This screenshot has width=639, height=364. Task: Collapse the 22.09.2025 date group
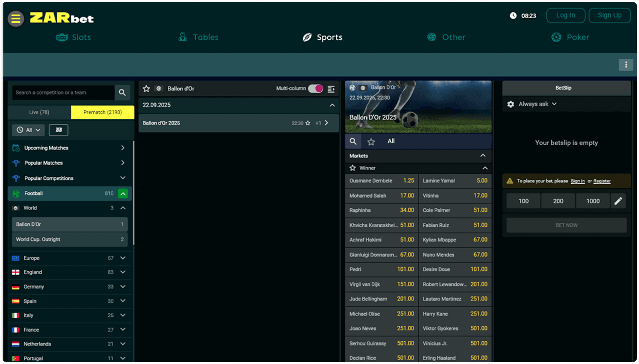[x=332, y=105]
